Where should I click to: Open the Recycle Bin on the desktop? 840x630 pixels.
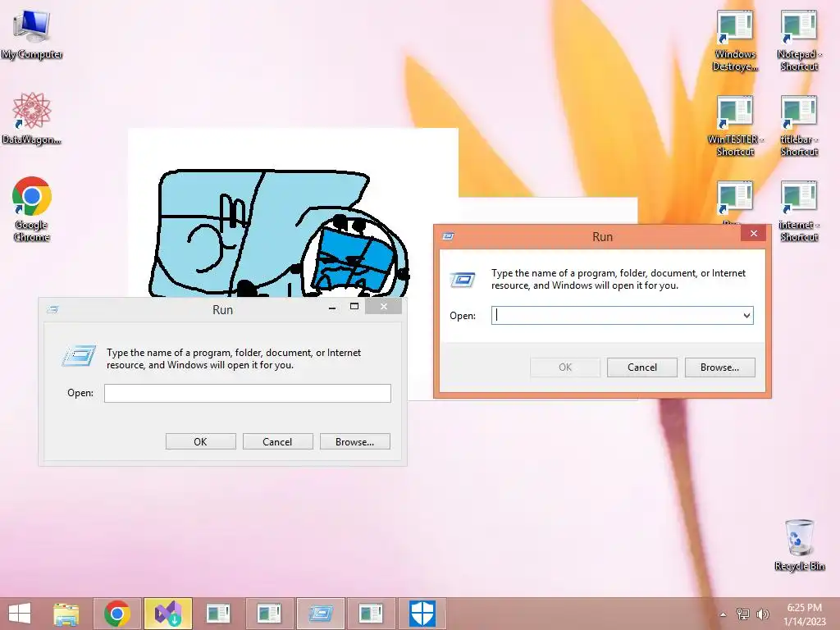coord(799,545)
